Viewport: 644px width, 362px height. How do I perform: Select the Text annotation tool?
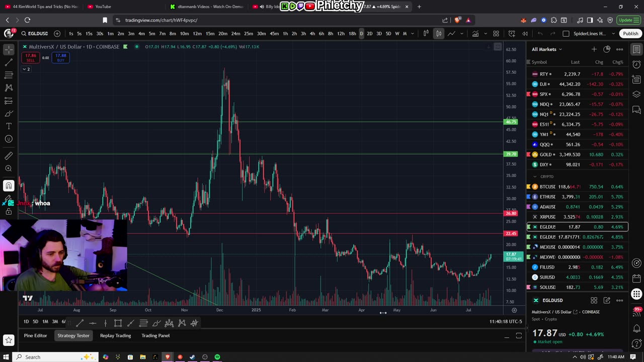(9, 126)
